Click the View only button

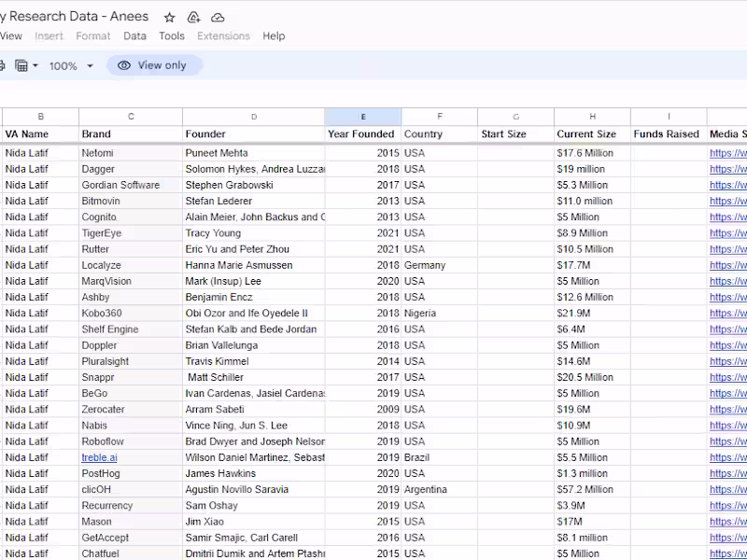click(x=154, y=65)
